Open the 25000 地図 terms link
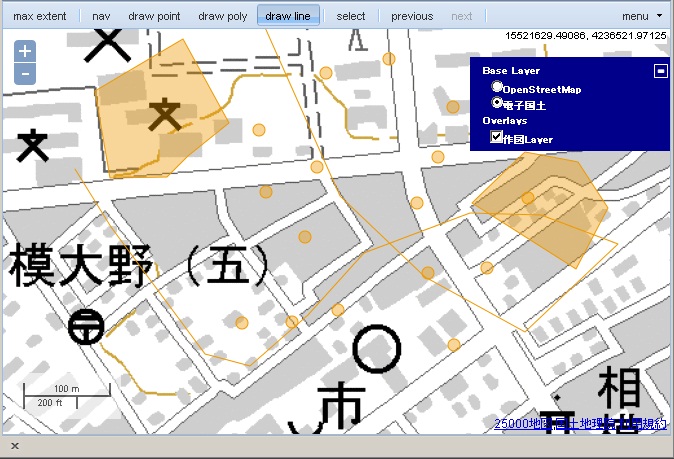 pyautogui.click(x=580, y=424)
